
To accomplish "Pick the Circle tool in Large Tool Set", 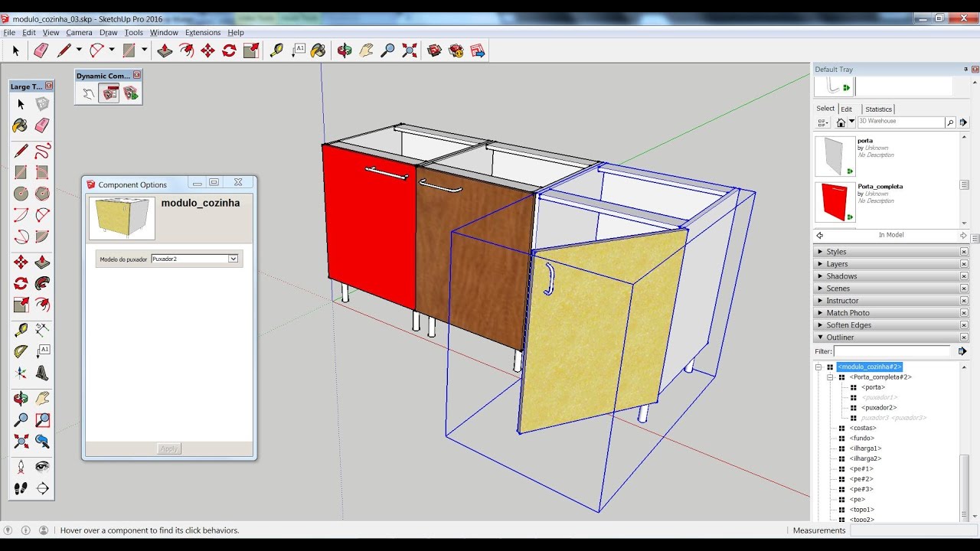I will [21, 194].
